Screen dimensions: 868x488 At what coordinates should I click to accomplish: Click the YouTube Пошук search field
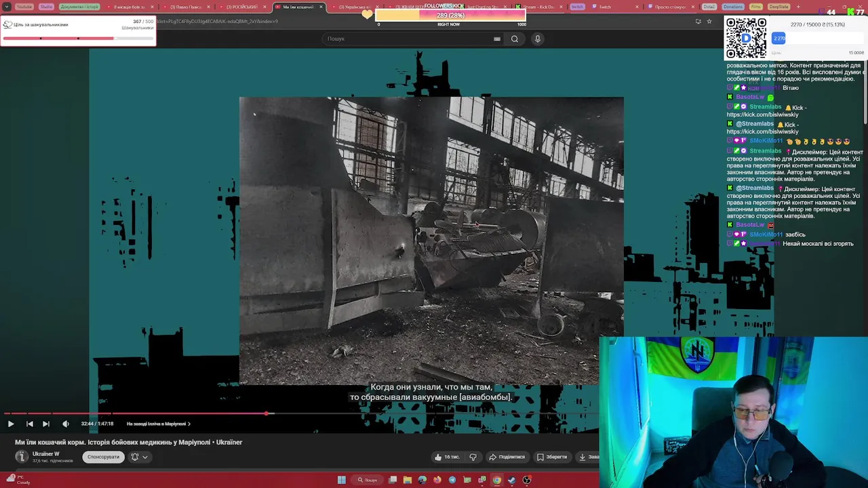tap(407, 39)
